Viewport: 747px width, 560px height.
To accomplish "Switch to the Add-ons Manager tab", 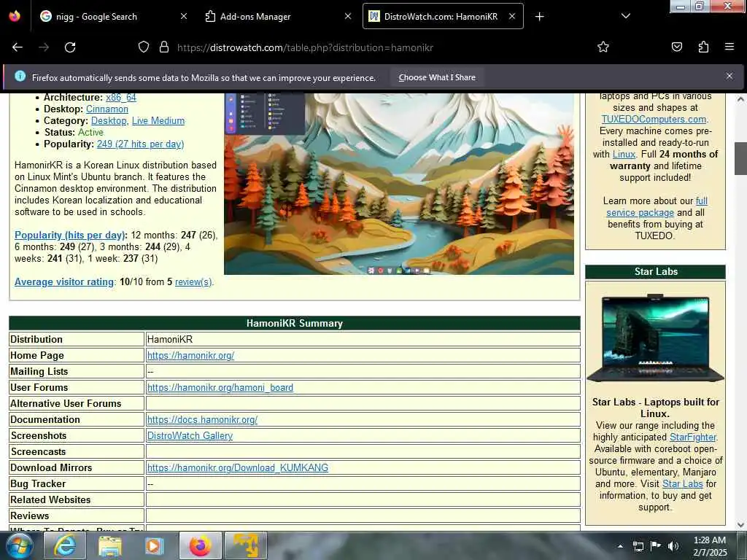I will click(x=278, y=16).
